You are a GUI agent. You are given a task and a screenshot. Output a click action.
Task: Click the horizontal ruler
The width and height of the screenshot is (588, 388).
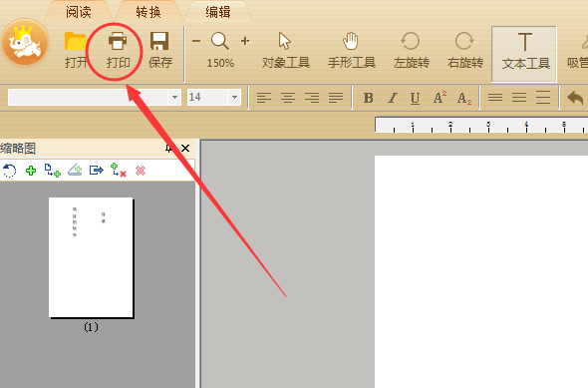[481, 125]
